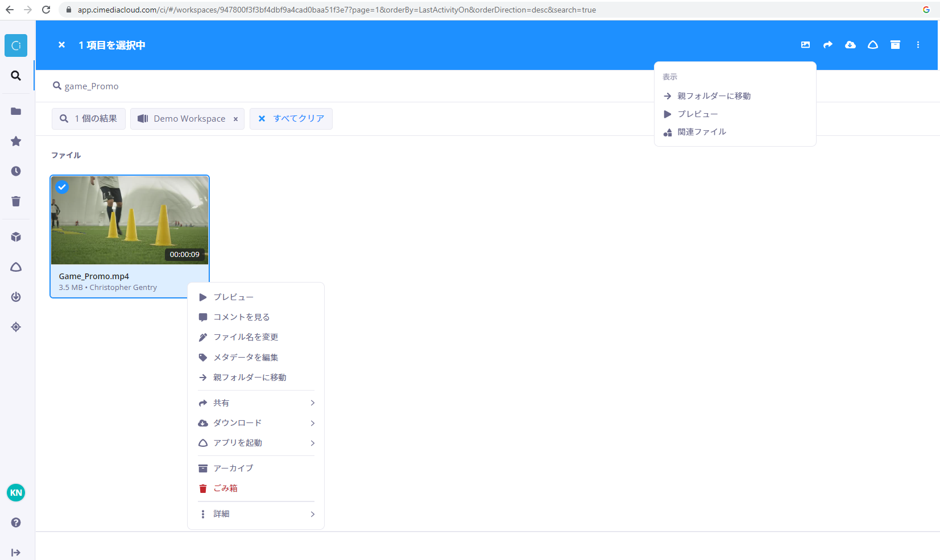Click the browser forward arrow
The image size is (940, 560).
click(x=28, y=10)
